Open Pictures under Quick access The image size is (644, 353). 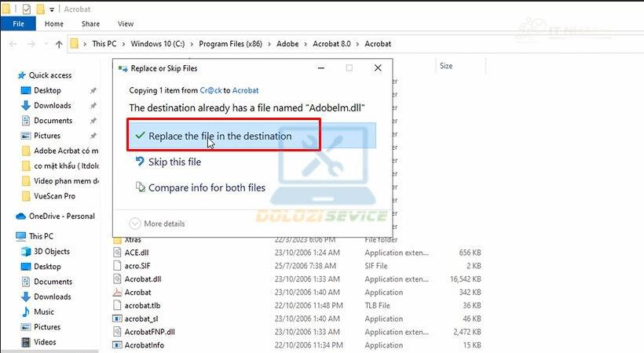pyautogui.click(x=47, y=136)
